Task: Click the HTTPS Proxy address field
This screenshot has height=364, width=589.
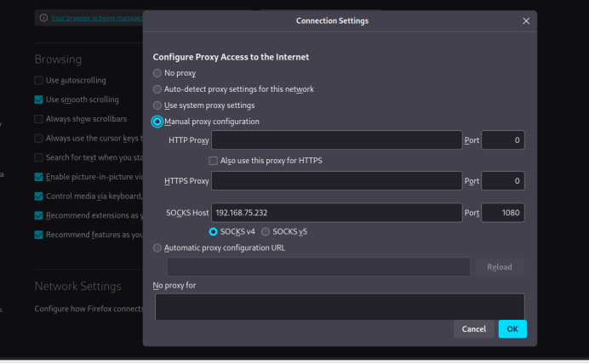Action: pyautogui.click(x=336, y=181)
